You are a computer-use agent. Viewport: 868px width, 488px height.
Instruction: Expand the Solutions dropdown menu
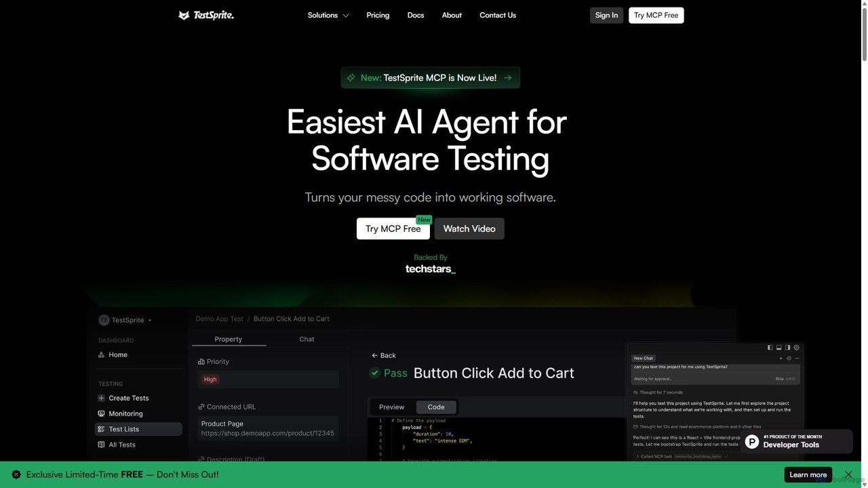(x=328, y=15)
